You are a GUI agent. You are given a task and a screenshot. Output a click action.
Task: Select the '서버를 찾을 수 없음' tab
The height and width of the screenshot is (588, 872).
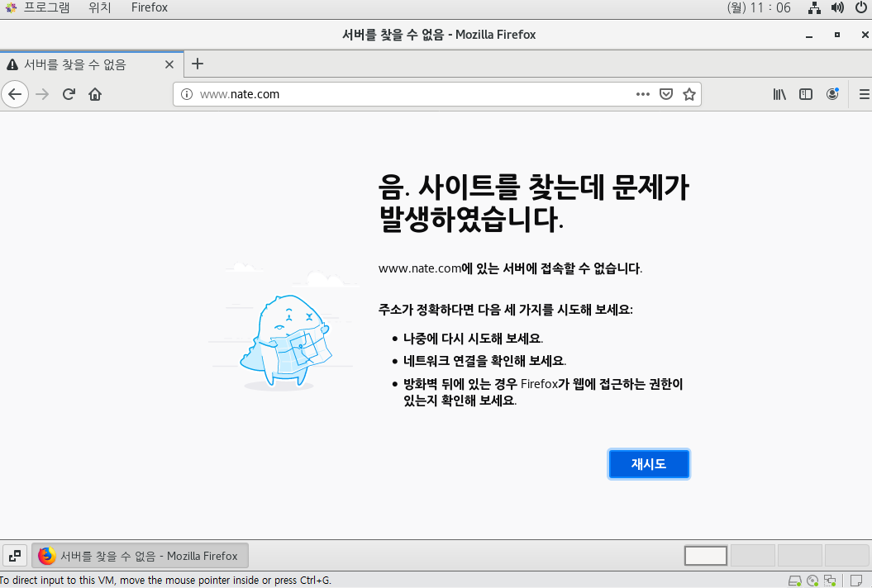tap(92, 64)
